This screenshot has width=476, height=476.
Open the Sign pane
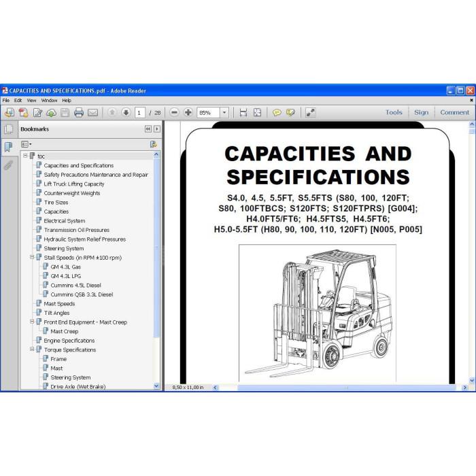click(x=422, y=112)
